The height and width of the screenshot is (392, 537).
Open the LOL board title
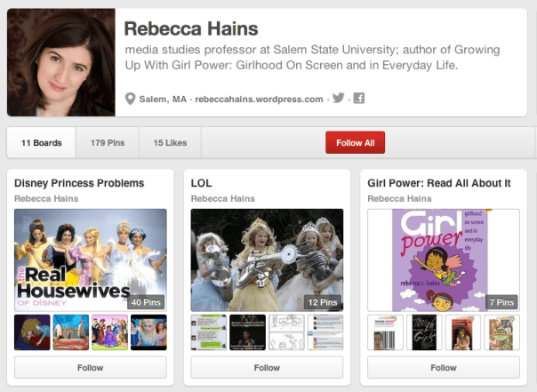pos(201,183)
